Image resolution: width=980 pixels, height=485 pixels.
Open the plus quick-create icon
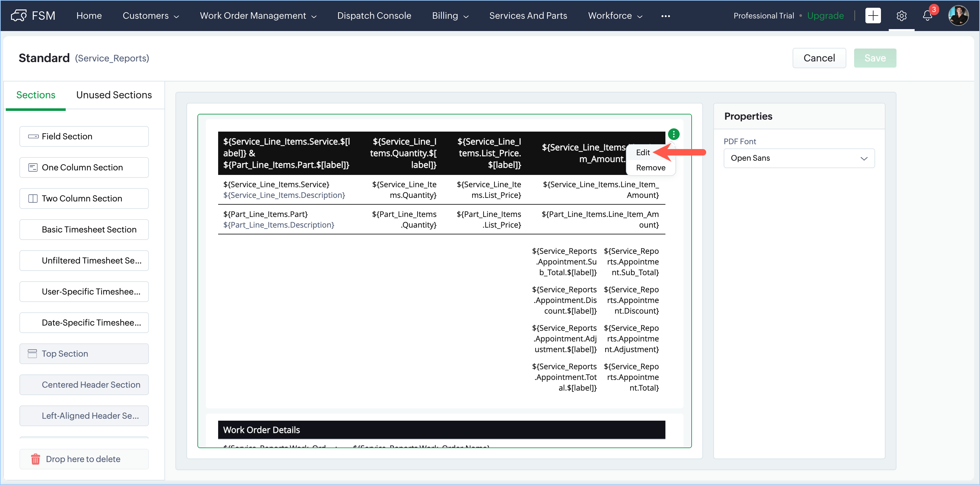tap(873, 16)
